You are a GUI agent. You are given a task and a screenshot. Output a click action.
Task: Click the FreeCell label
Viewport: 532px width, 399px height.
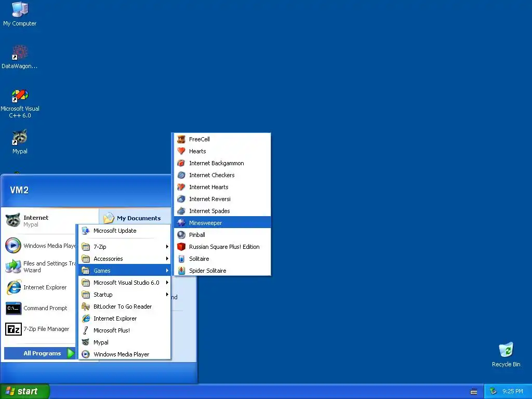pyautogui.click(x=199, y=139)
